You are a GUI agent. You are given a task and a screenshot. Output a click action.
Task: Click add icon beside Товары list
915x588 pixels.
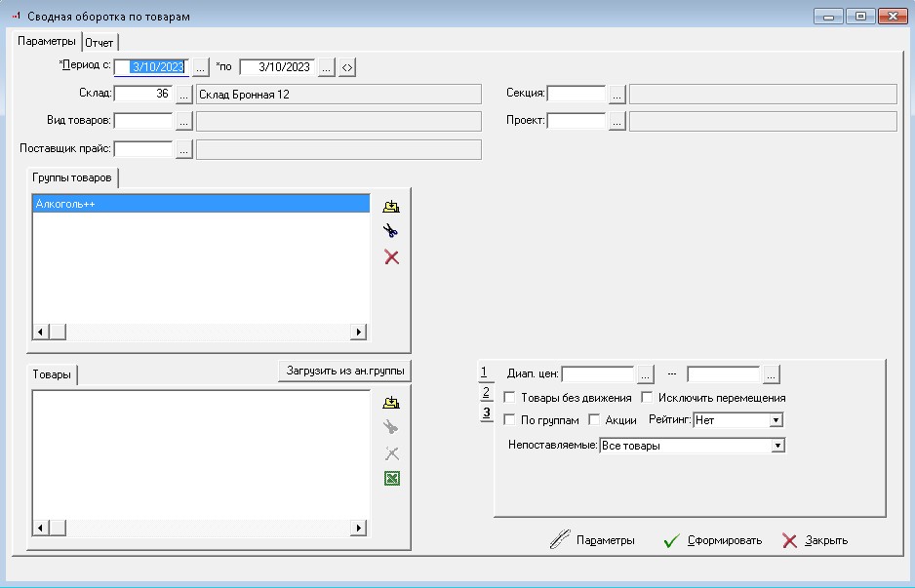click(392, 402)
